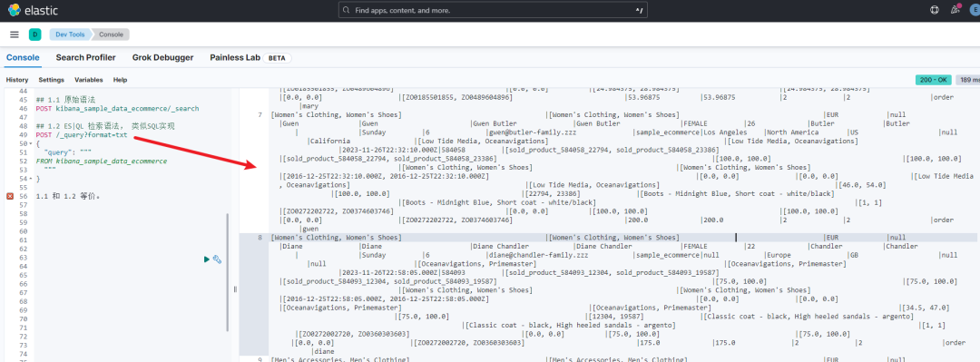Open the console Help panel
The width and height of the screenshot is (980, 362).
tap(120, 80)
